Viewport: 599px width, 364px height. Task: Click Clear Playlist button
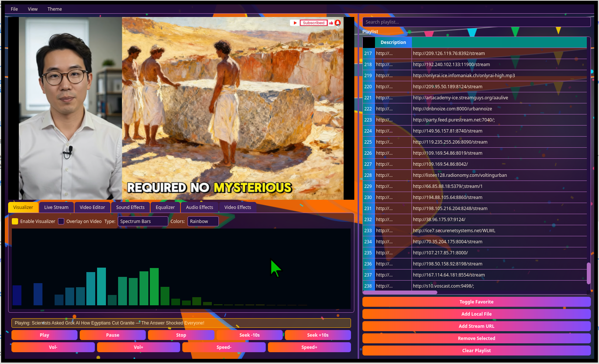click(x=476, y=351)
